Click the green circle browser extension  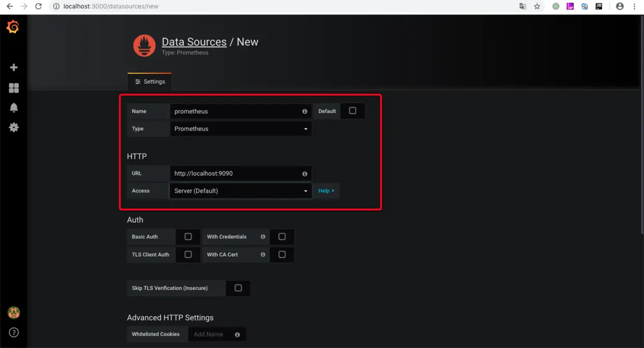556,7
